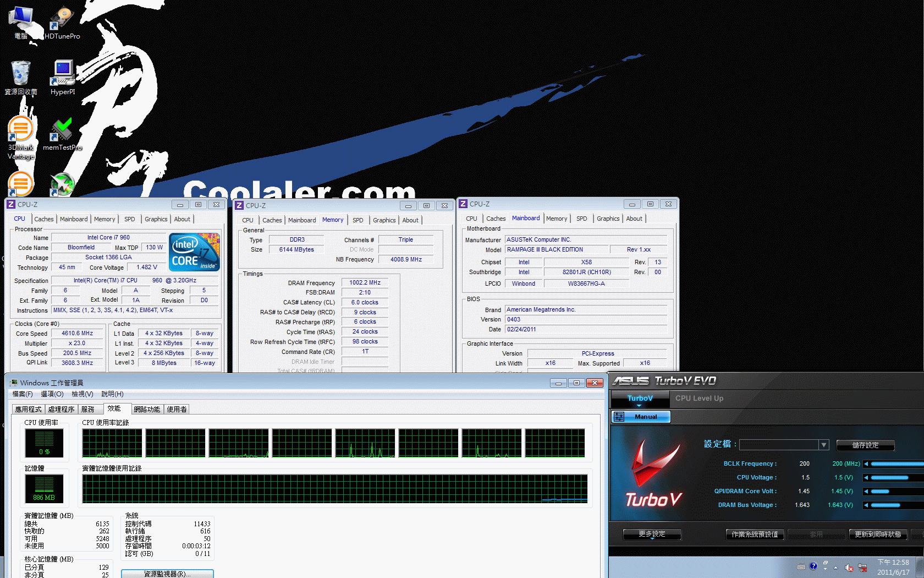This screenshot has width=924, height=578.
Task: Click the 資源監視器(R)... button
Action: tap(167, 574)
